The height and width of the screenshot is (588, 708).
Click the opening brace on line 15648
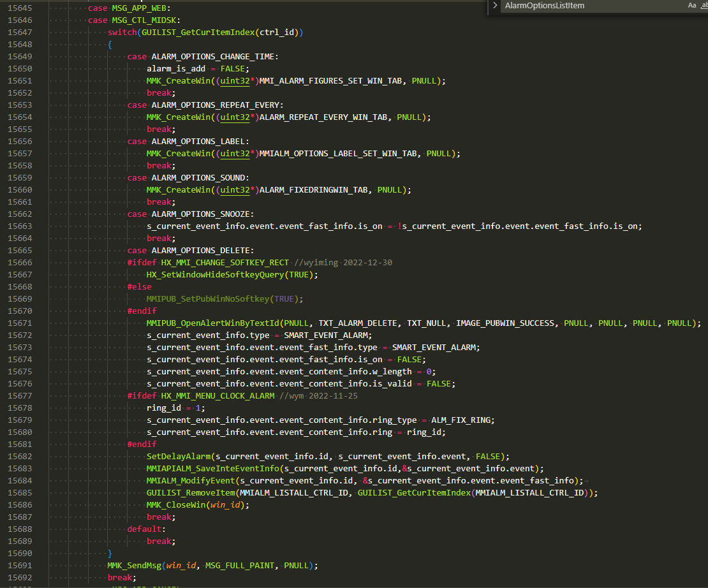tap(110, 45)
